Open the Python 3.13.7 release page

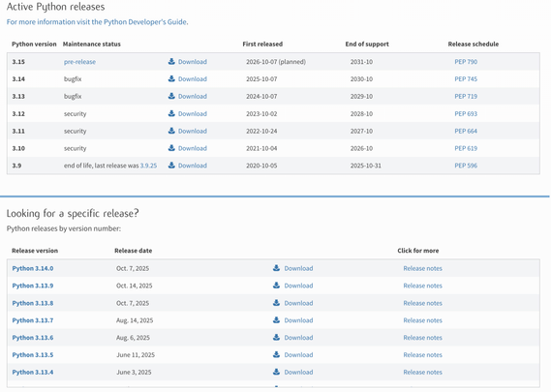(33, 320)
